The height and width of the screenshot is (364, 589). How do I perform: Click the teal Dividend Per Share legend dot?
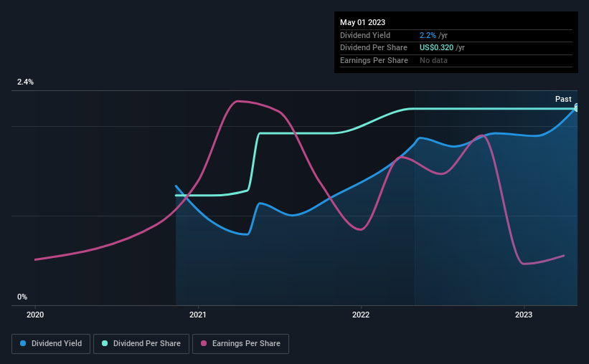(105, 343)
